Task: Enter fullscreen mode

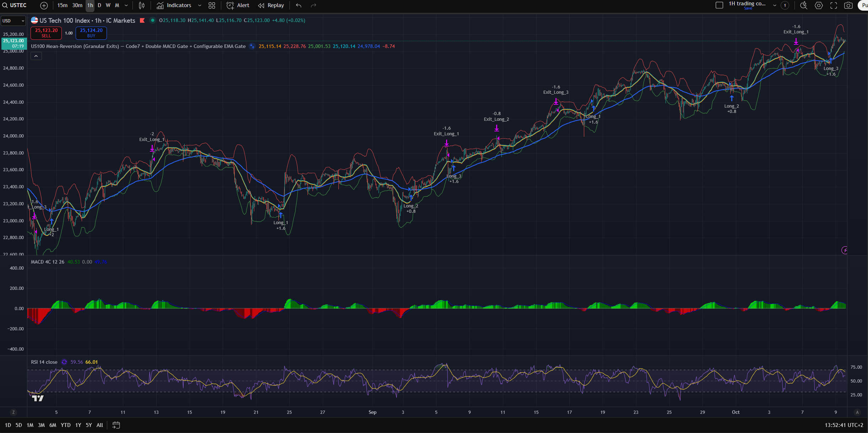Action: pyautogui.click(x=834, y=5)
